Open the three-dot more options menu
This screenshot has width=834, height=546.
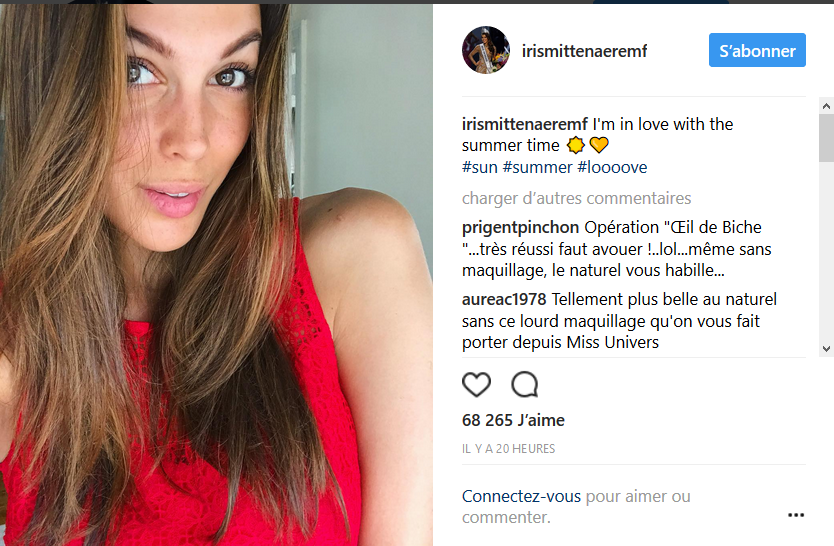(x=796, y=515)
